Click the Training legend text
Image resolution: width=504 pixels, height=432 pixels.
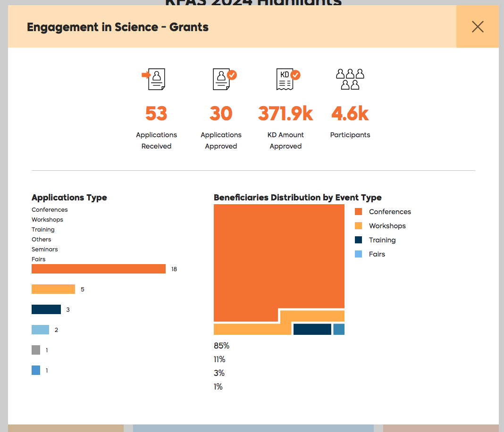tap(382, 240)
